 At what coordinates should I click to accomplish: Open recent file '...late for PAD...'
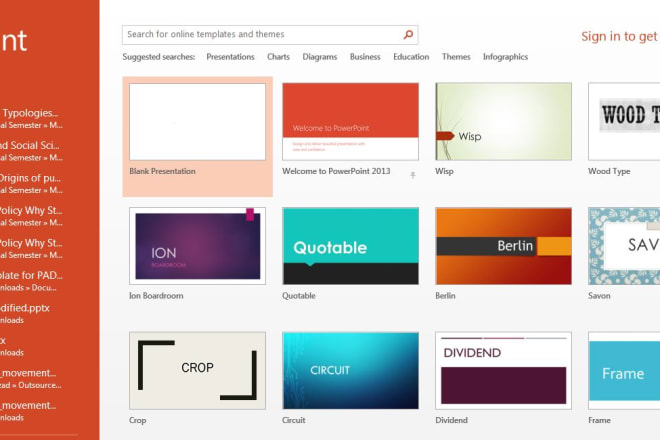(32, 281)
